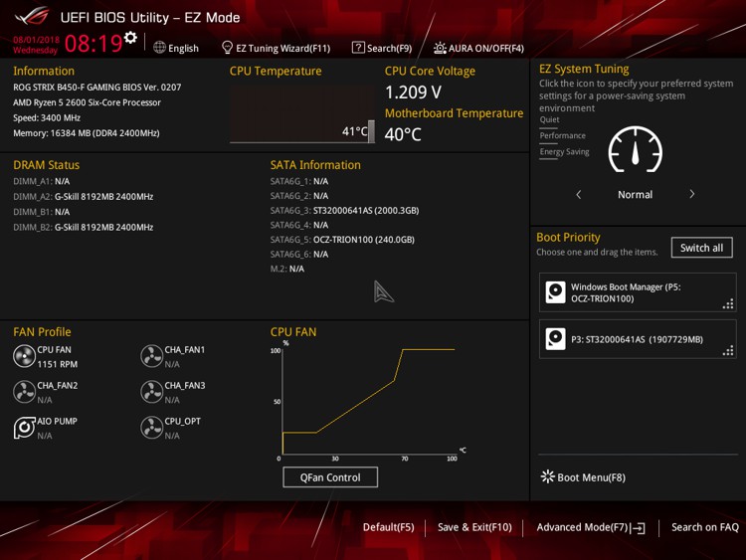Select the CPU_OPT fan icon
The height and width of the screenshot is (560, 746).
pos(152,428)
